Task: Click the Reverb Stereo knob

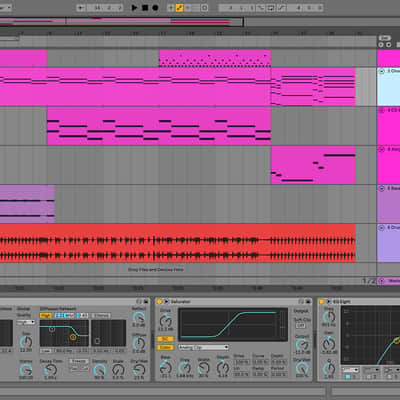Action: (x=26, y=370)
